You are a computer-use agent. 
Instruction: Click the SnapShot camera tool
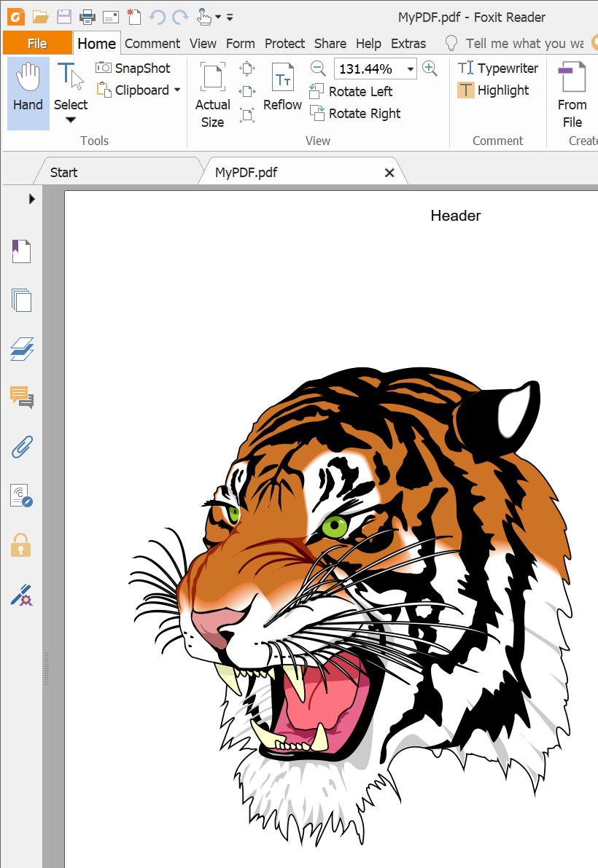click(133, 68)
